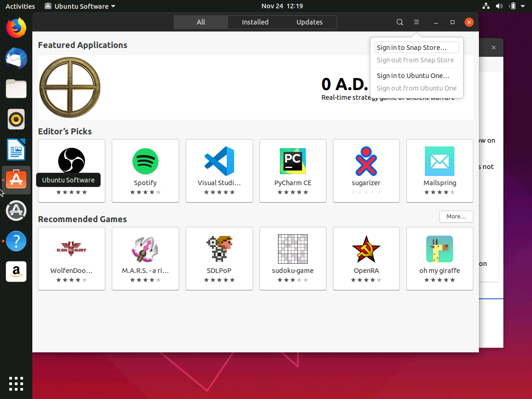The image size is (532, 399).
Task: Launch Thunderbird Mail from dock
Action: coord(16,58)
